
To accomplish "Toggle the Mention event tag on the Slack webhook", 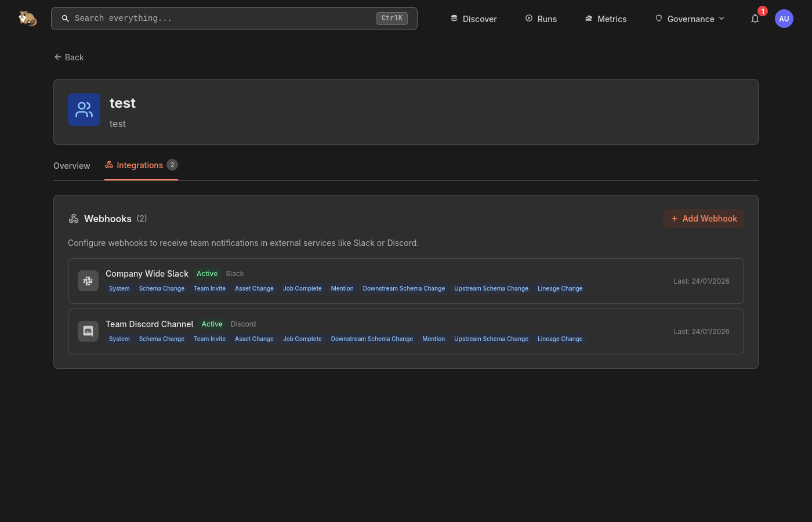I will point(342,288).
